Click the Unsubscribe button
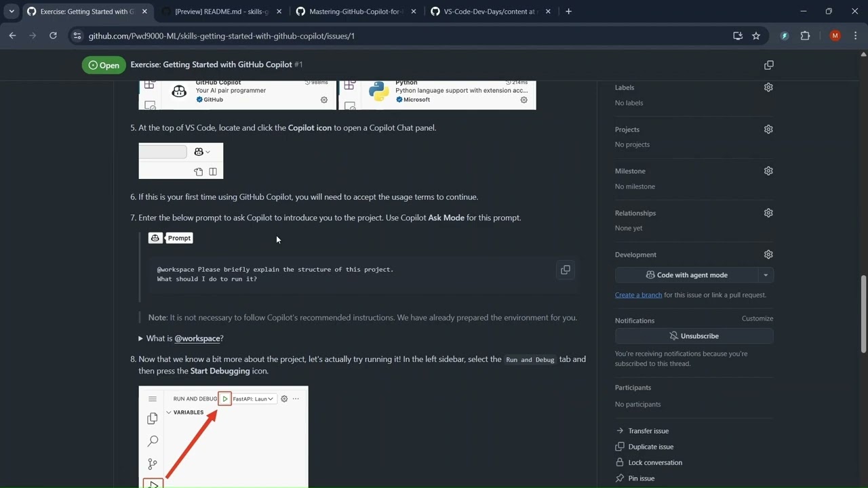The image size is (868, 488). (694, 336)
